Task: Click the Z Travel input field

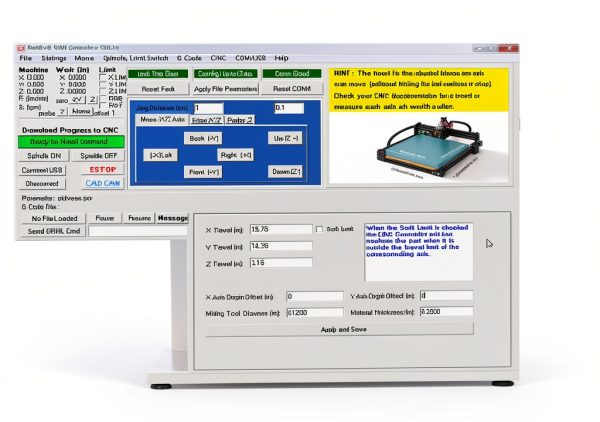Action: tap(281, 263)
